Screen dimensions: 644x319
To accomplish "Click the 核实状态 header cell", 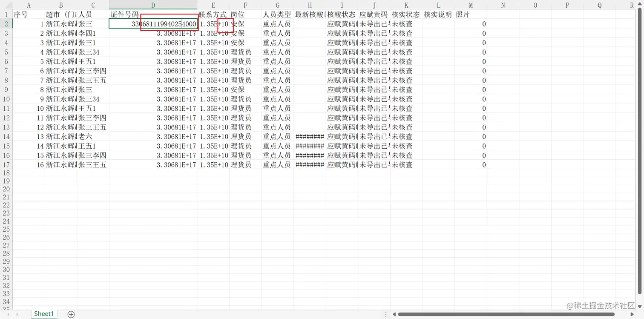I will click(x=406, y=14).
